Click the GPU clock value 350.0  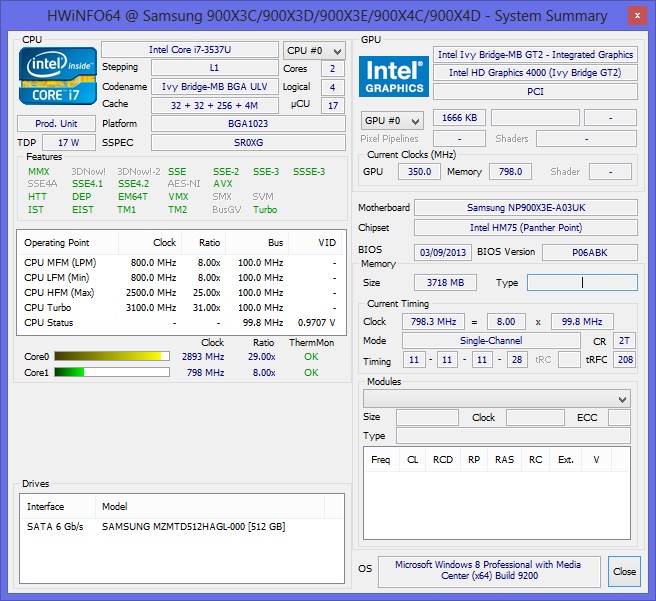coord(419,171)
